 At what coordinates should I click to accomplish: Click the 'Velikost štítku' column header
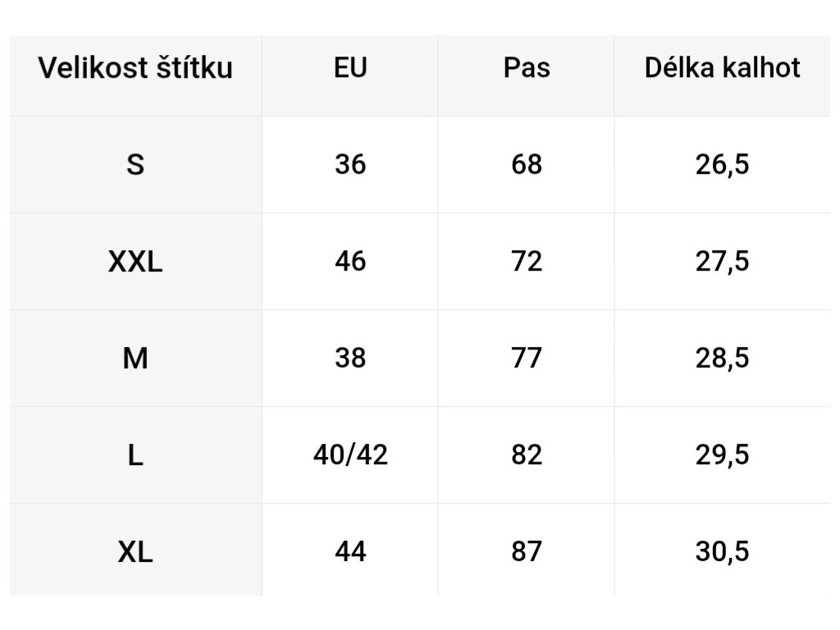[x=135, y=68]
